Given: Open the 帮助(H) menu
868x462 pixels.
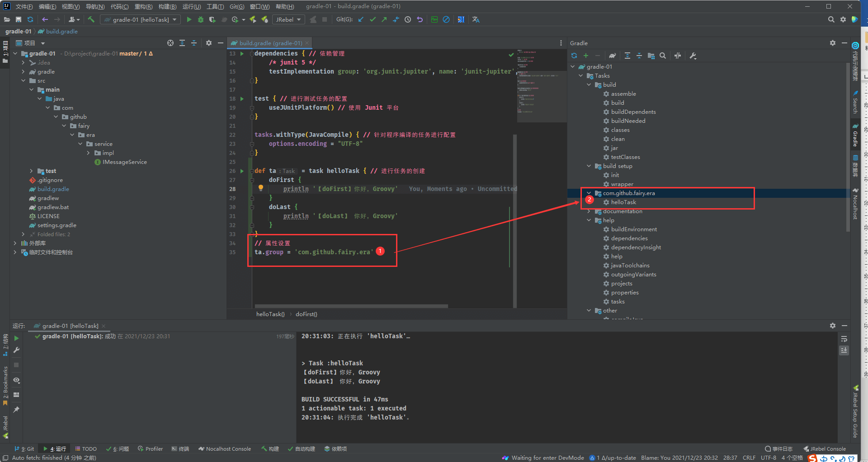Looking at the screenshot, I should point(285,6).
